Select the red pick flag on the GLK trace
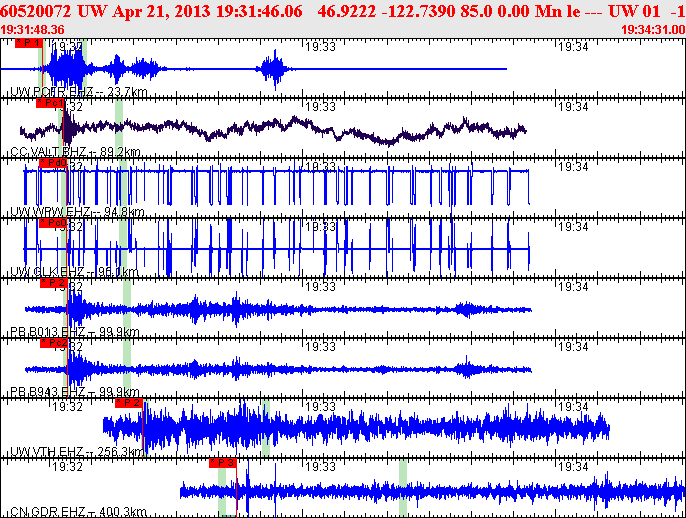Viewport: 686px width, 518px height. [x=52, y=223]
